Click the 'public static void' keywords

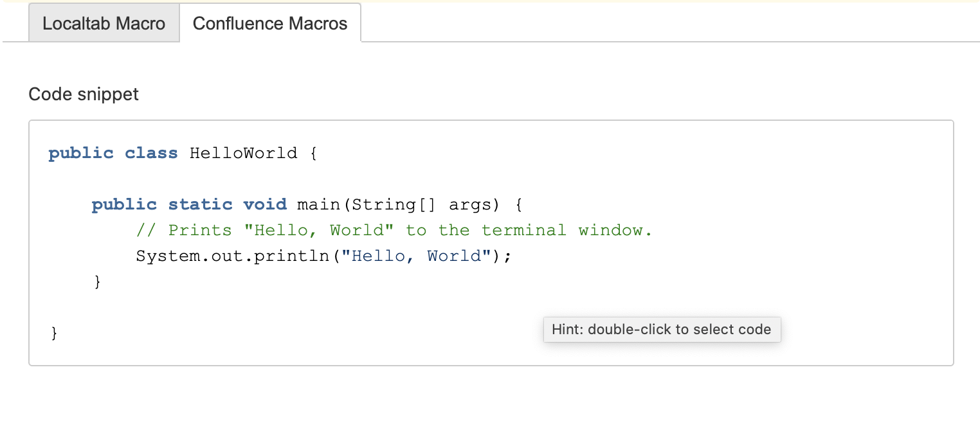(190, 204)
